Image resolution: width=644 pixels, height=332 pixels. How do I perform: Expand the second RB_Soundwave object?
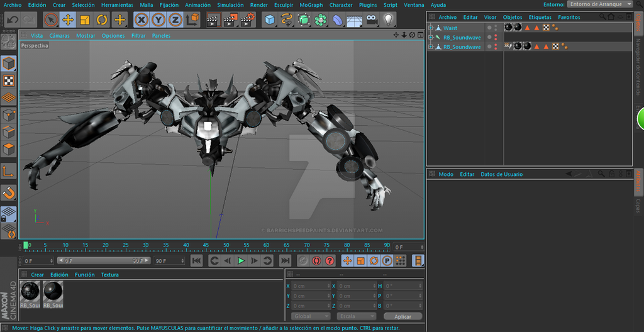431,47
